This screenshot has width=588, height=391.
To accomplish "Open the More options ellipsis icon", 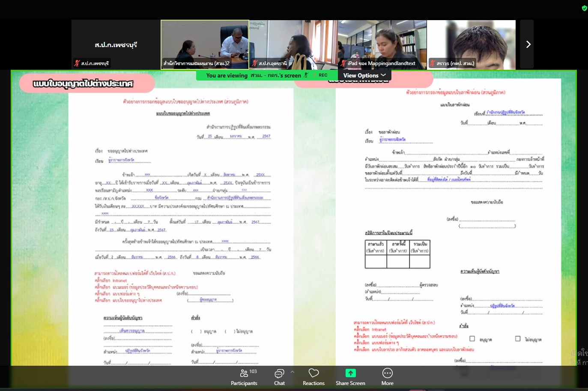I will [x=387, y=373].
